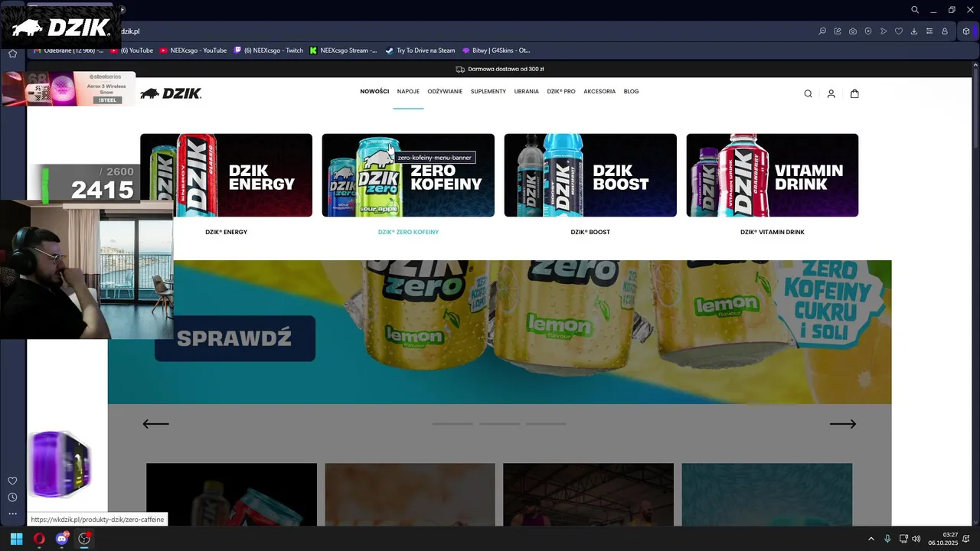Open the (6) YouTube bookmark
980x551 pixels.
tap(132, 51)
